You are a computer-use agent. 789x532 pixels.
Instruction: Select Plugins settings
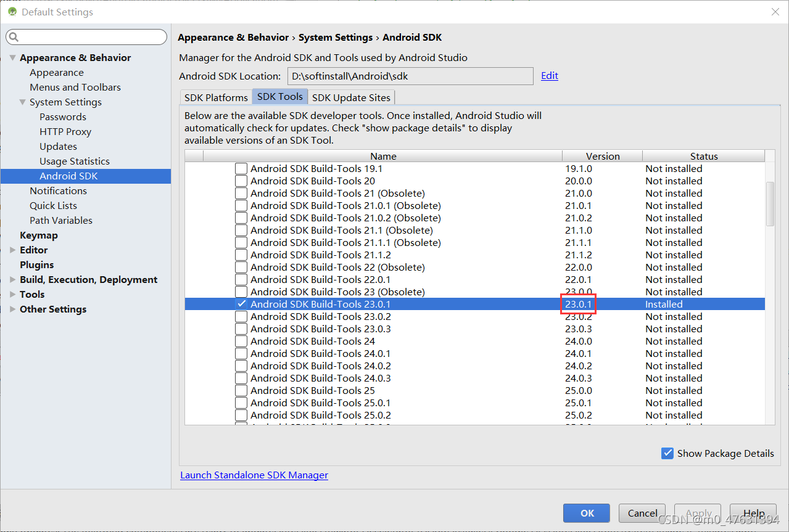pyautogui.click(x=37, y=264)
